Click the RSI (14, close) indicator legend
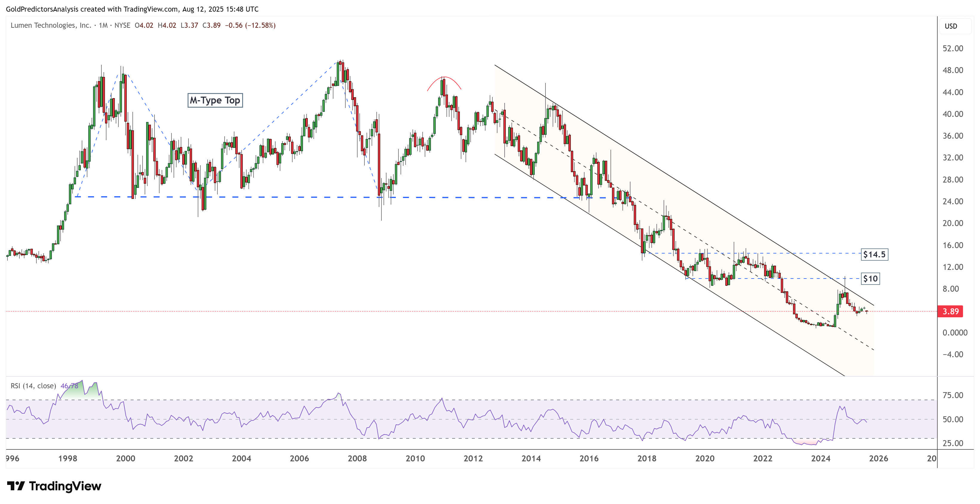This screenshot has height=504, width=980. pos(33,386)
